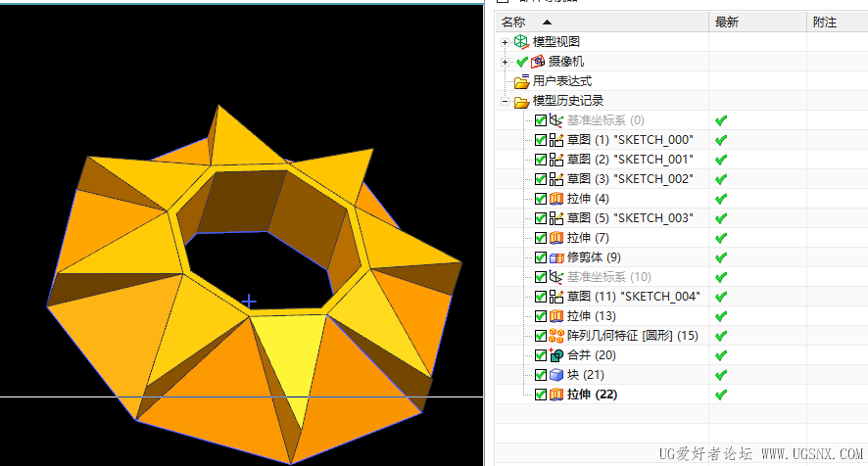
Task: Click green checkmark beside 摄像机 icon
Action: 521,62
